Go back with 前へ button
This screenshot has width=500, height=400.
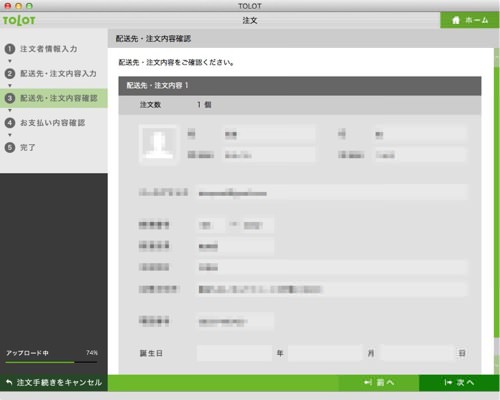click(x=379, y=383)
